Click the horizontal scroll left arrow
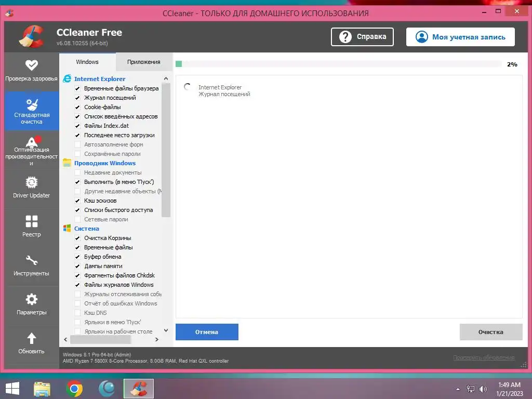532x399 pixels. [x=66, y=339]
